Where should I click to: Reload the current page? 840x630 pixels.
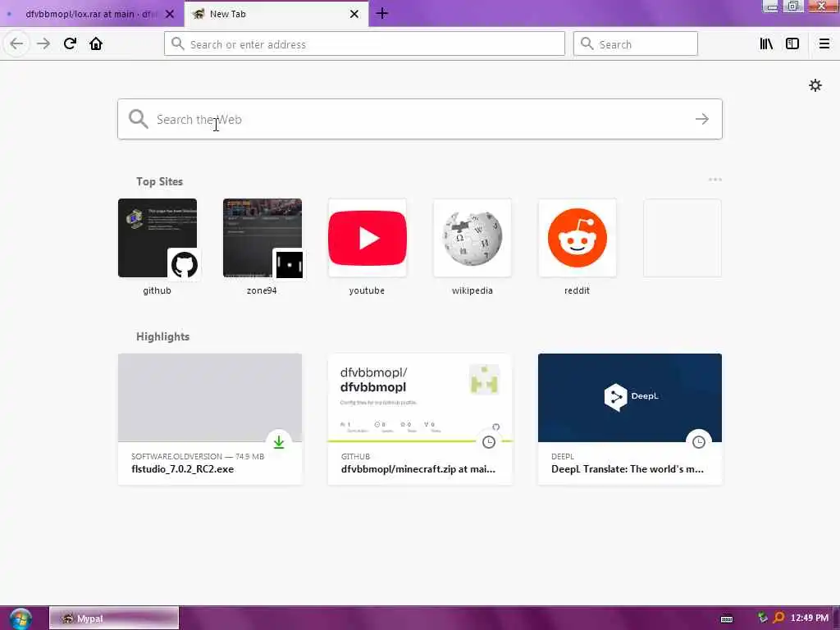pyautogui.click(x=70, y=44)
